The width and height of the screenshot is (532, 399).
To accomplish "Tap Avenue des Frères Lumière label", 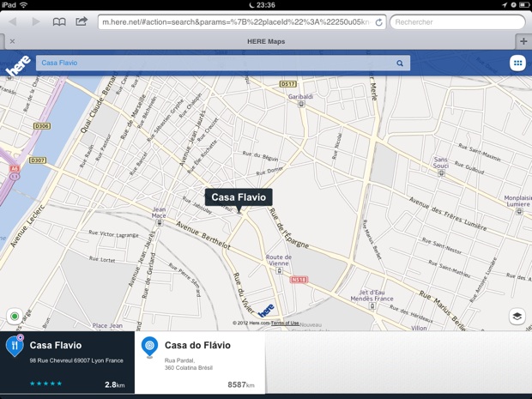I will pyautogui.click(x=448, y=215).
